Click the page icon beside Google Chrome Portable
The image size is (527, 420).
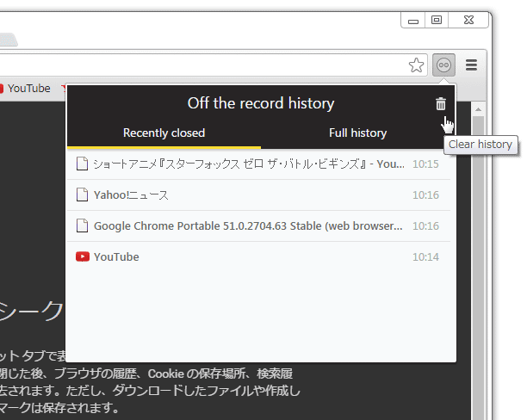[x=82, y=225]
